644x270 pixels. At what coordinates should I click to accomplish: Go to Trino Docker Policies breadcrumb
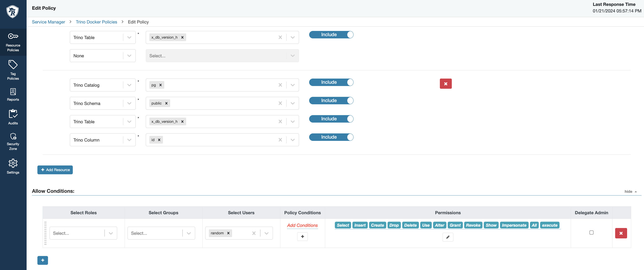[96, 22]
